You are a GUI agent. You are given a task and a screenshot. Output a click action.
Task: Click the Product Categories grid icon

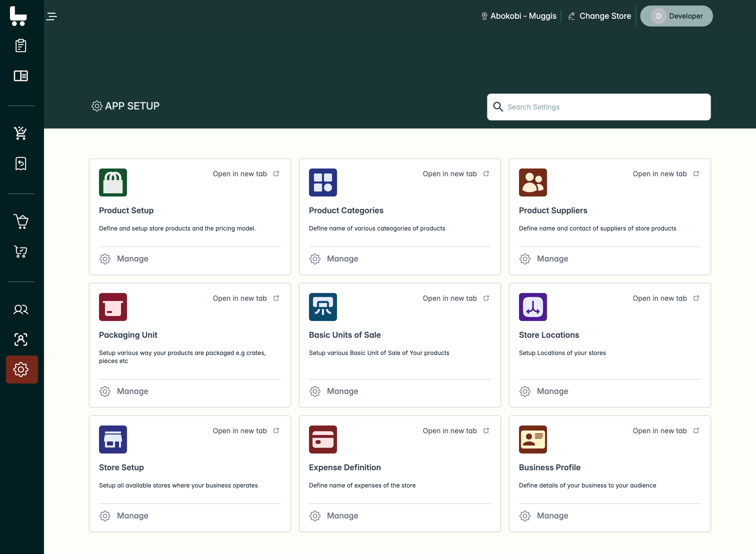(323, 182)
